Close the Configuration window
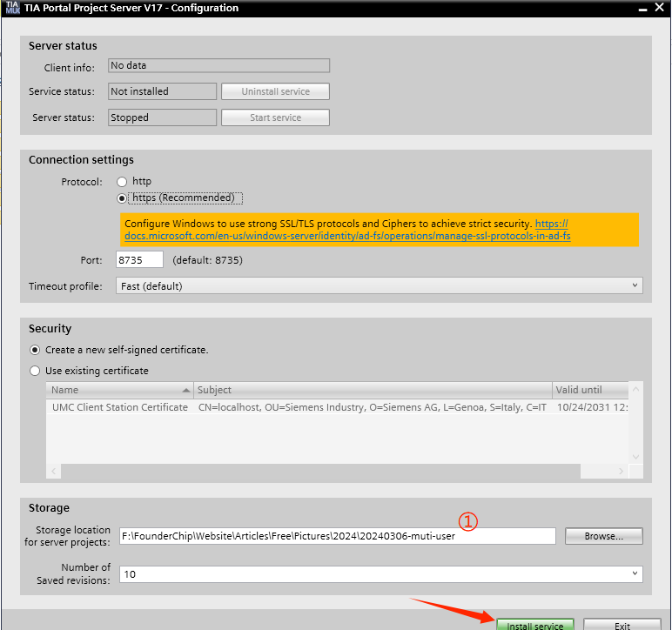The height and width of the screenshot is (630, 672). tap(660, 7)
